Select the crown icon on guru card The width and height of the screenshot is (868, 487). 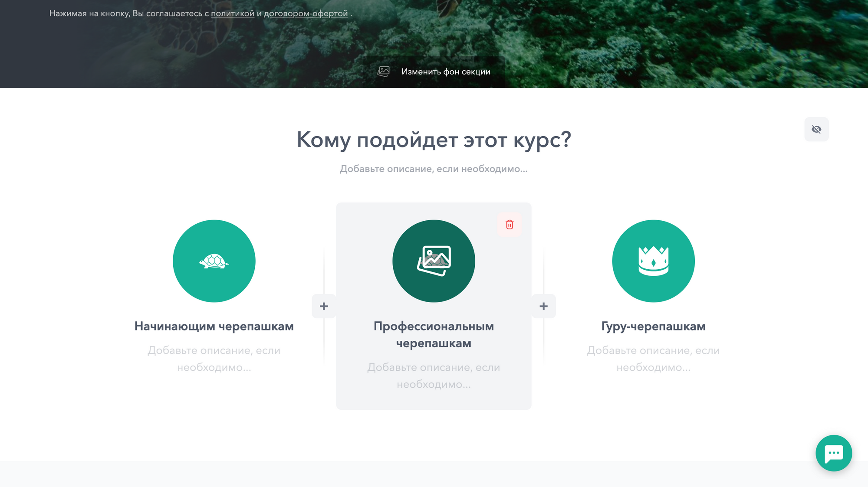653,261
